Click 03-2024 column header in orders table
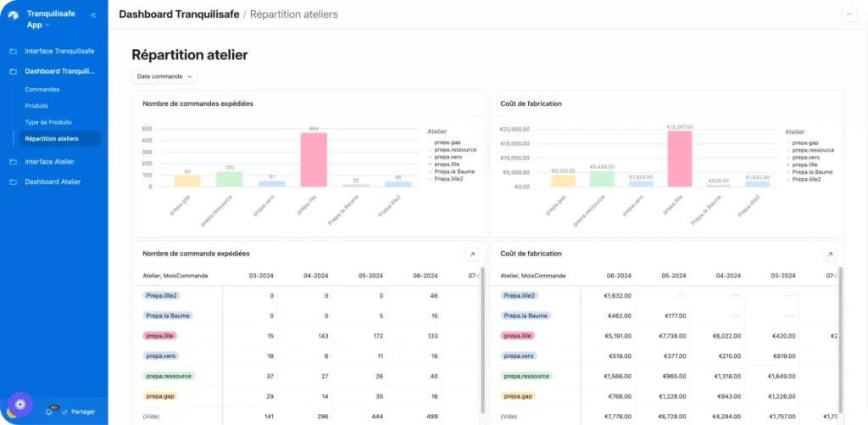 261,276
